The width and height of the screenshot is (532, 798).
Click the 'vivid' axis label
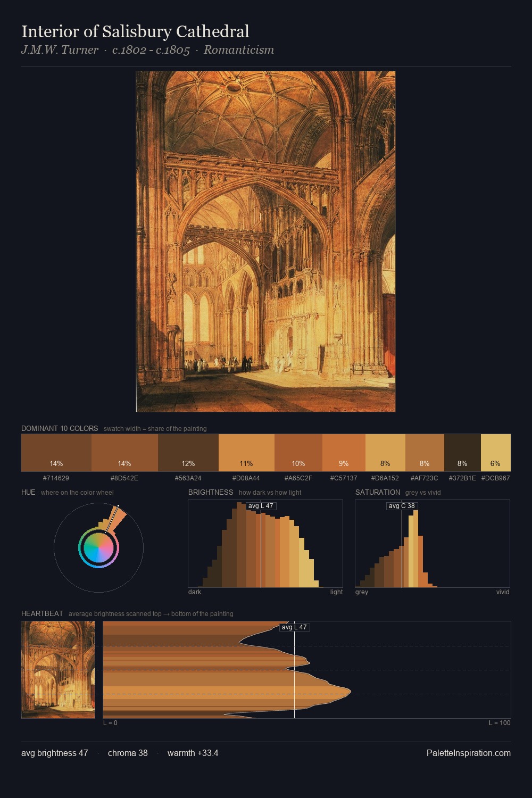tap(503, 592)
